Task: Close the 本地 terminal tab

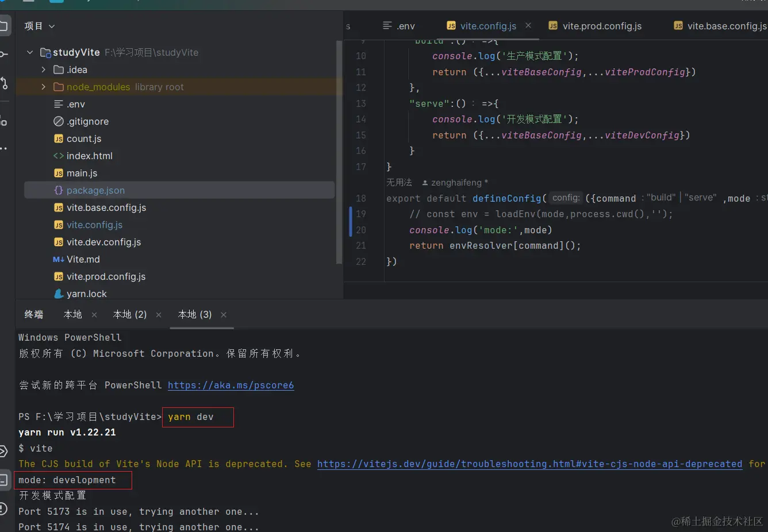Action: 94,315
